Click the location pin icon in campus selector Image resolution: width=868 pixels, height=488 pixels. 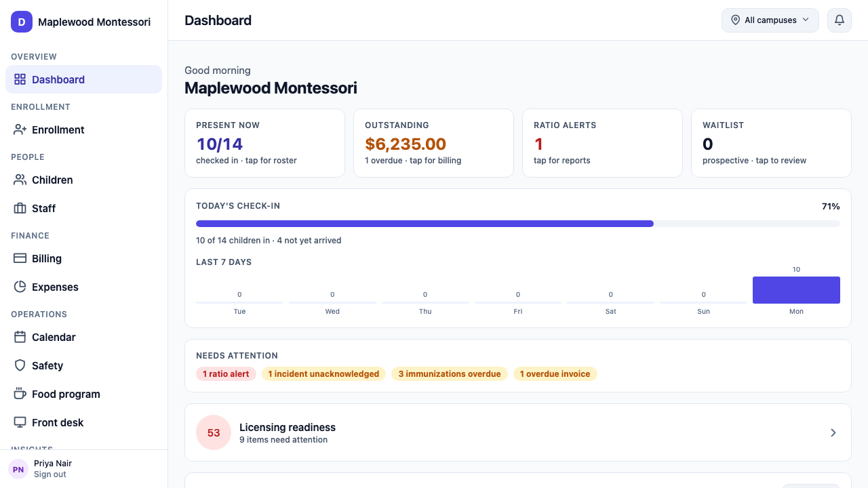735,20
